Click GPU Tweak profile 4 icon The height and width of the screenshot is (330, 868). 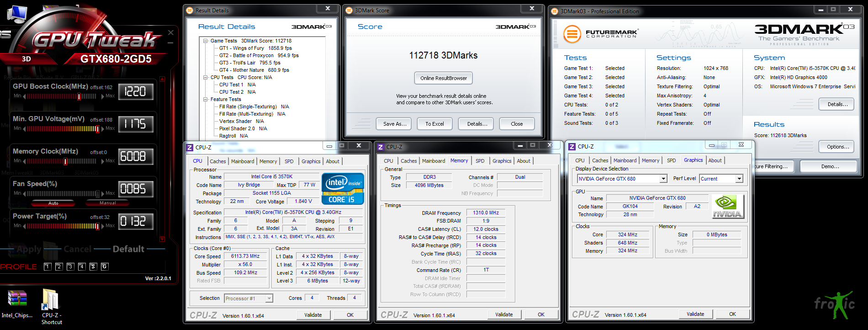pyautogui.click(x=82, y=266)
